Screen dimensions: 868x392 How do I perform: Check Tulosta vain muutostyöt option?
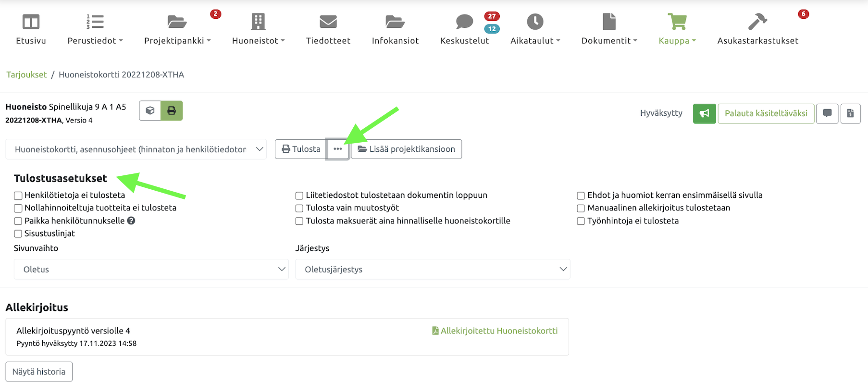pyautogui.click(x=299, y=208)
